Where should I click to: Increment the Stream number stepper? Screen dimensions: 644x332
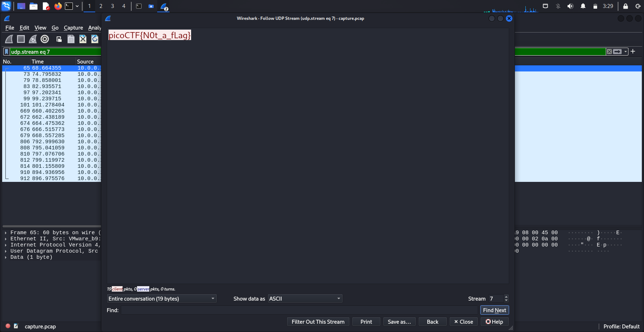tap(506, 297)
